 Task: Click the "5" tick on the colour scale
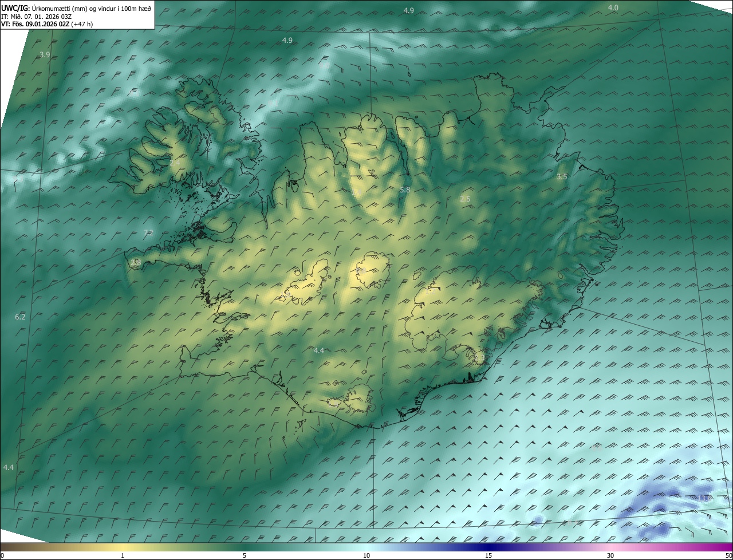245,555
